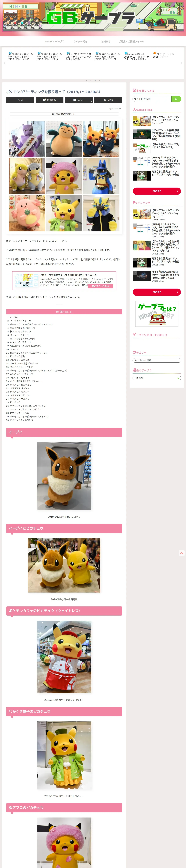Open the ピカチュウ大量発生チュウ！2019 related article card
186x868 pixels.
click(64, 281)
